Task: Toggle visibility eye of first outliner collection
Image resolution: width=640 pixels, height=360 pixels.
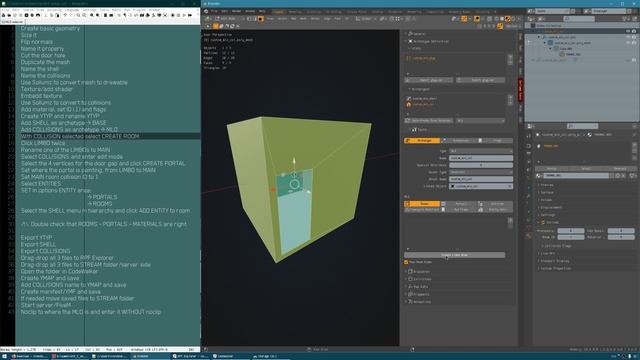Action: tap(628, 31)
